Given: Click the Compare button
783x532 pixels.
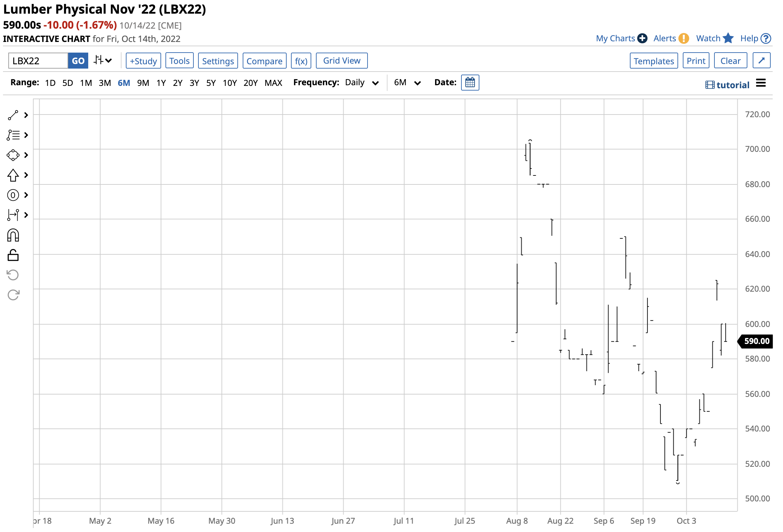Looking at the screenshot, I should point(264,61).
